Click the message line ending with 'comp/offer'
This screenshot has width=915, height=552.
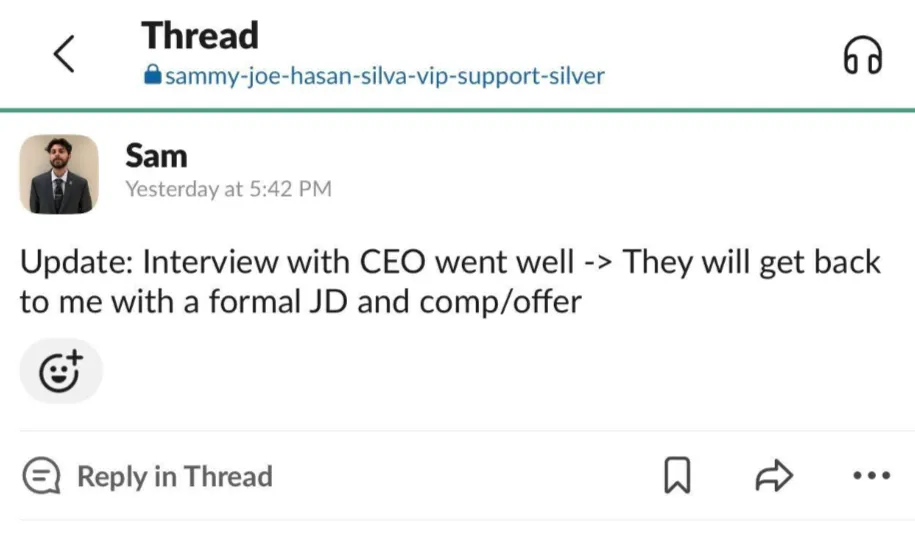pyautogui.click(x=301, y=302)
